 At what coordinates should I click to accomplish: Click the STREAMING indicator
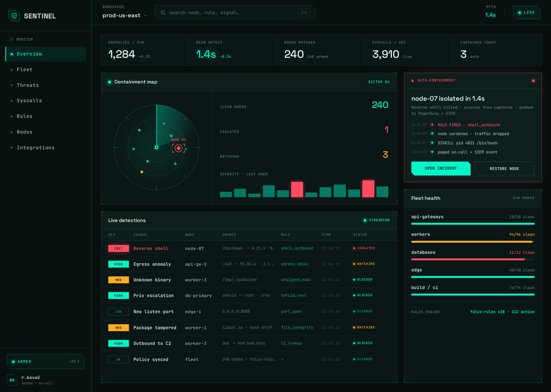pos(377,220)
